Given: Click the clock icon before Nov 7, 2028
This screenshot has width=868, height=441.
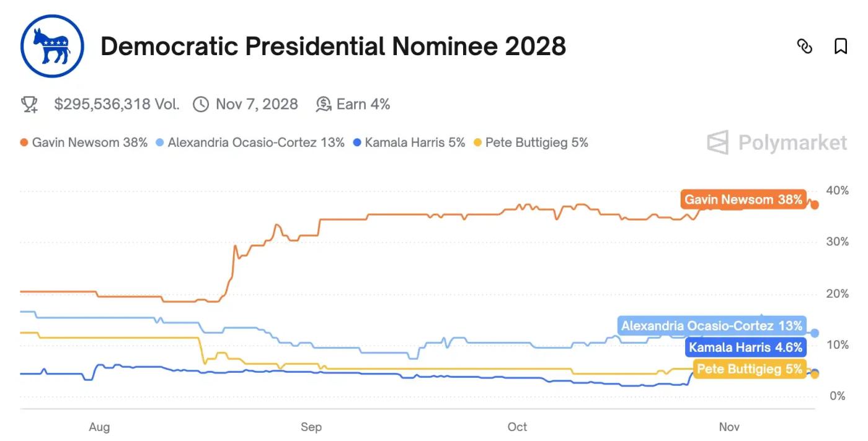Looking at the screenshot, I should pos(201,104).
